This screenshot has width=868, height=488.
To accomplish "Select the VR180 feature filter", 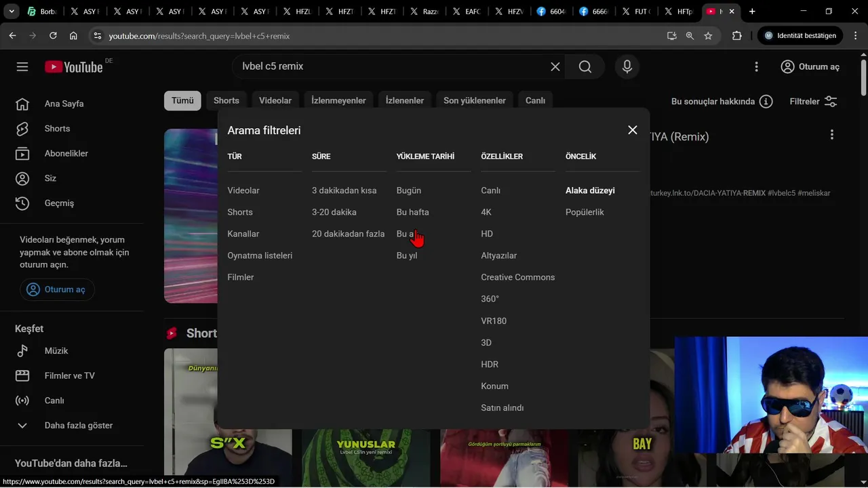I will (494, 321).
